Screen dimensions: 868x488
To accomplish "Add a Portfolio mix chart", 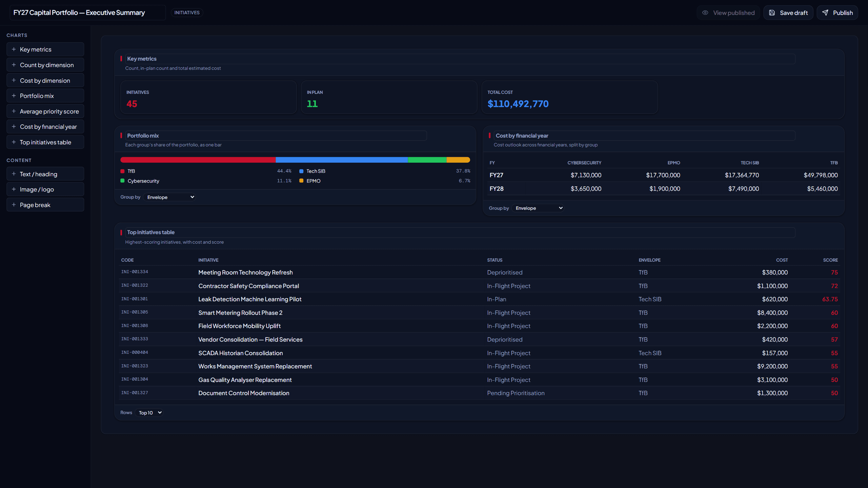I will coord(45,96).
